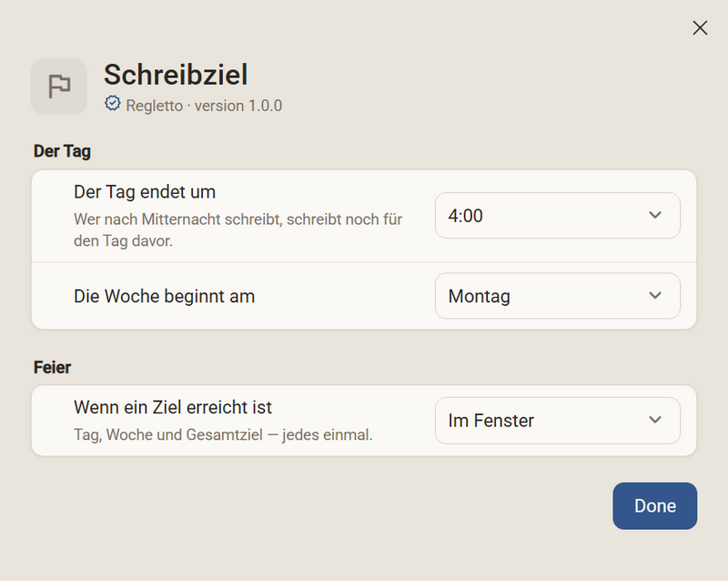Click the 4:00 value text
This screenshot has width=728, height=581.
(x=466, y=216)
